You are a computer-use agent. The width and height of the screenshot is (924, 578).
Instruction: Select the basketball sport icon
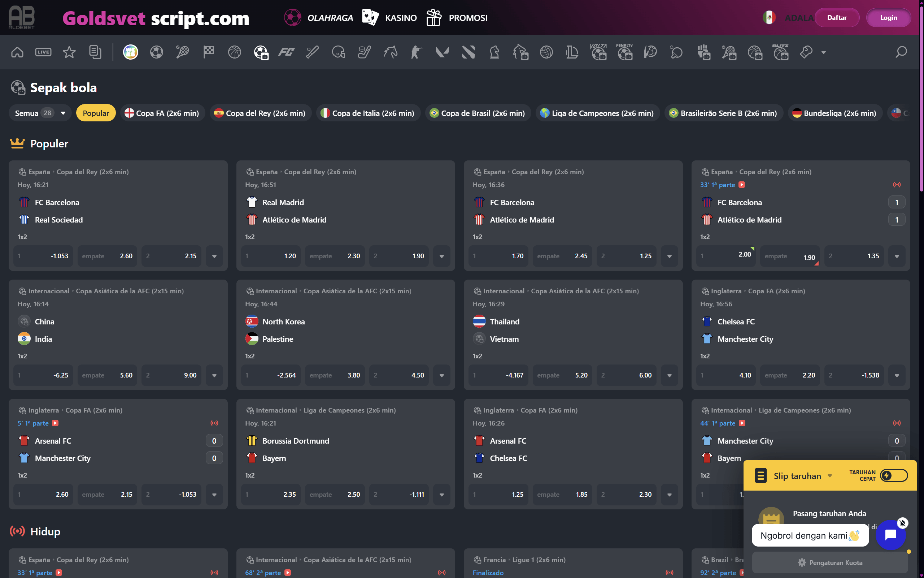tap(235, 52)
